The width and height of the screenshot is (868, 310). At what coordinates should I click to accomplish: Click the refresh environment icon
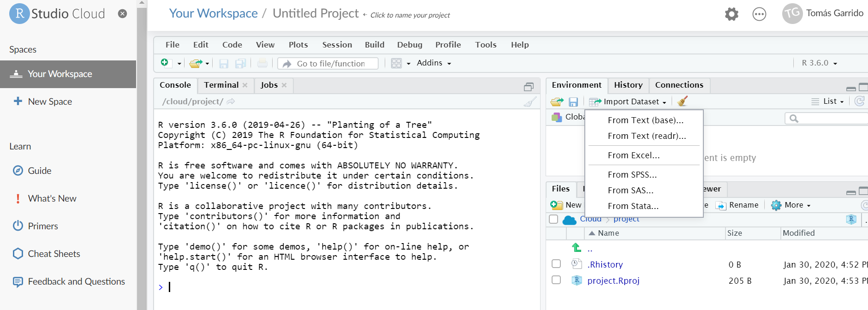click(860, 101)
